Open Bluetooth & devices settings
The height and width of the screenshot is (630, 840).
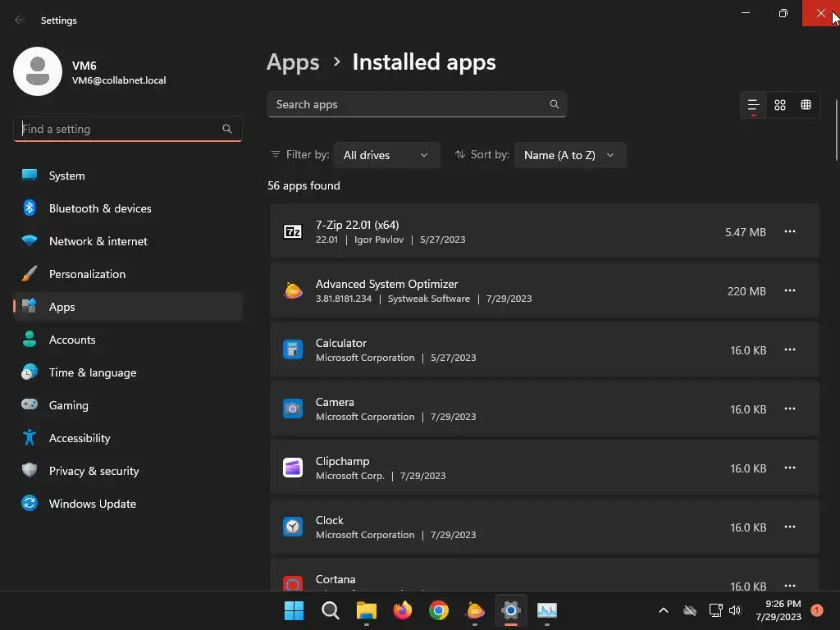(100, 208)
